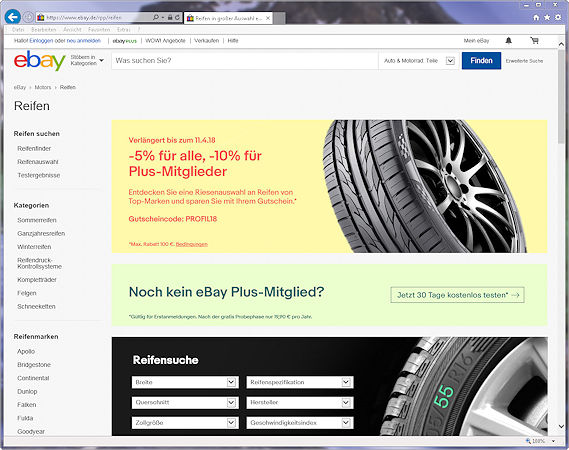Go back with the browser back arrow
Viewport: 569px width, 450px height.
[x=13, y=17]
